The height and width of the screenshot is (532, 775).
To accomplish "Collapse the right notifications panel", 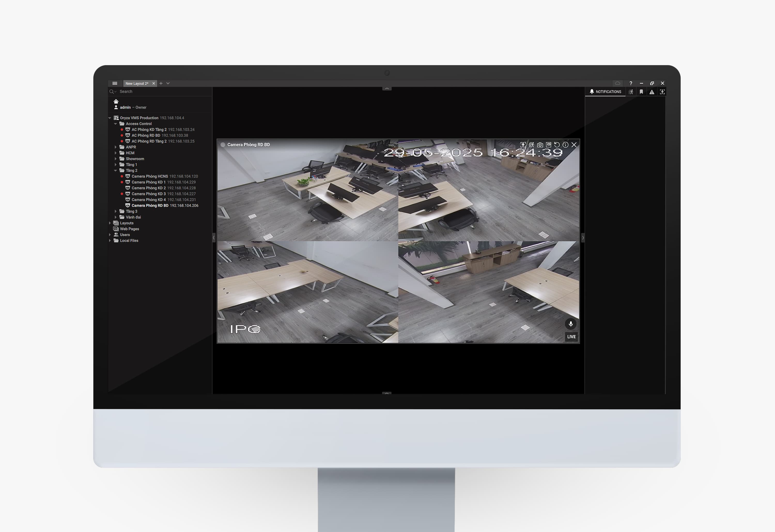I will coord(583,238).
